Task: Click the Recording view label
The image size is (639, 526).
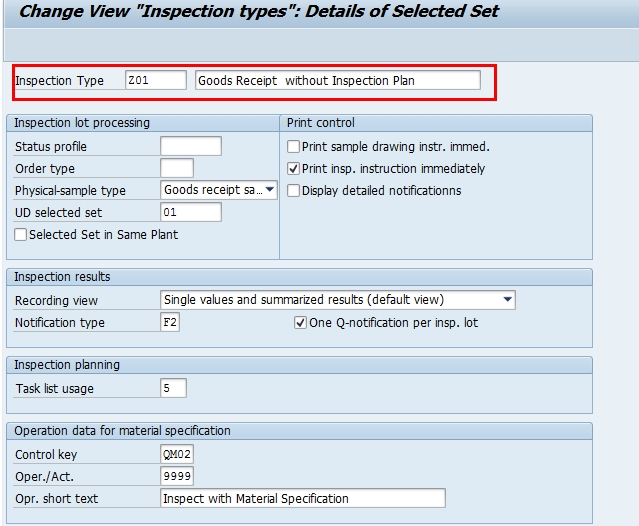Action: (56, 301)
